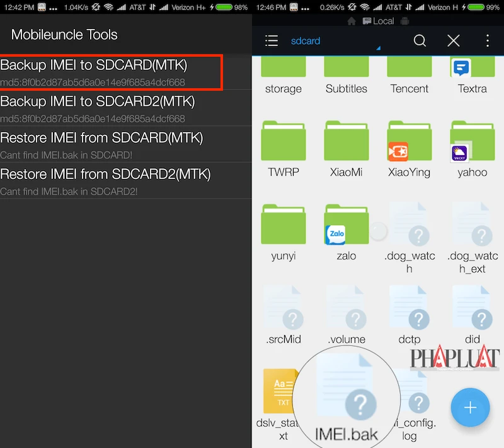Screen dimensions: 504x448
Task: Open the sidebar menu list icon
Action: point(272,40)
